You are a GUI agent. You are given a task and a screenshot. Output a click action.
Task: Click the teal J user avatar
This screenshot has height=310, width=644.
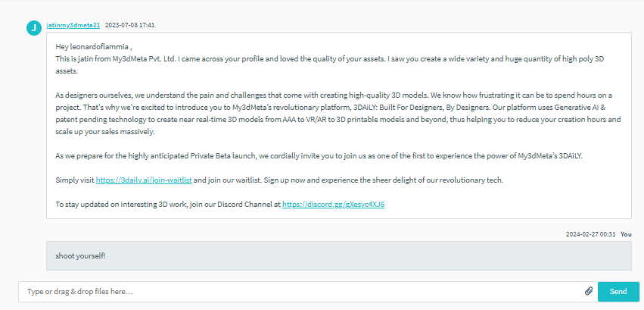(34, 28)
